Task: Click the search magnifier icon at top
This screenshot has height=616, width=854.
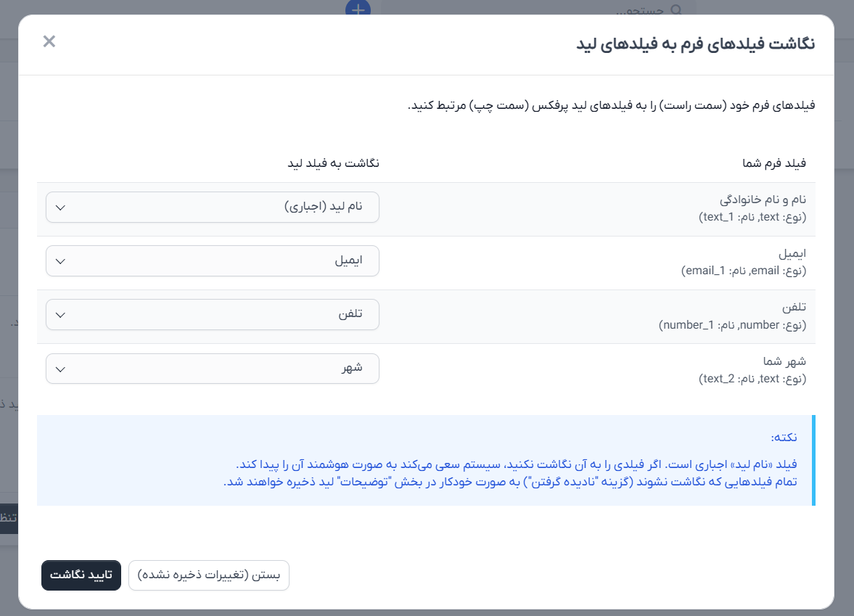Action: pyautogui.click(x=676, y=10)
